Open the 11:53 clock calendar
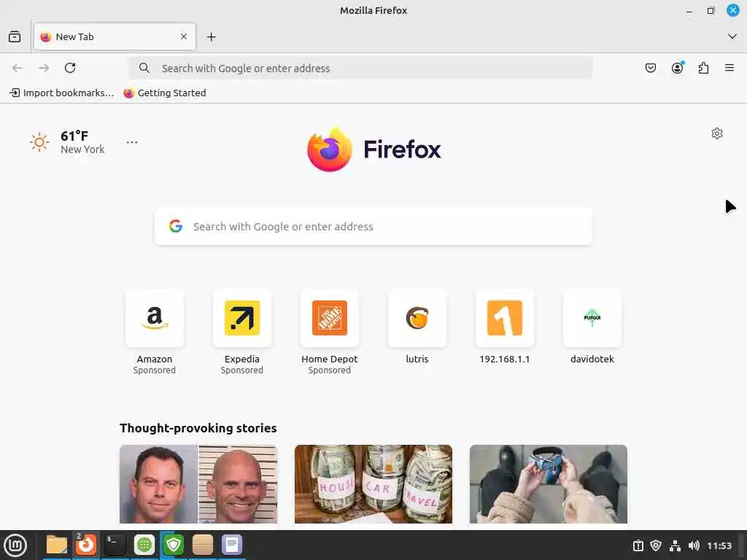The width and height of the screenshot is (747, 560). coord(719,545)
